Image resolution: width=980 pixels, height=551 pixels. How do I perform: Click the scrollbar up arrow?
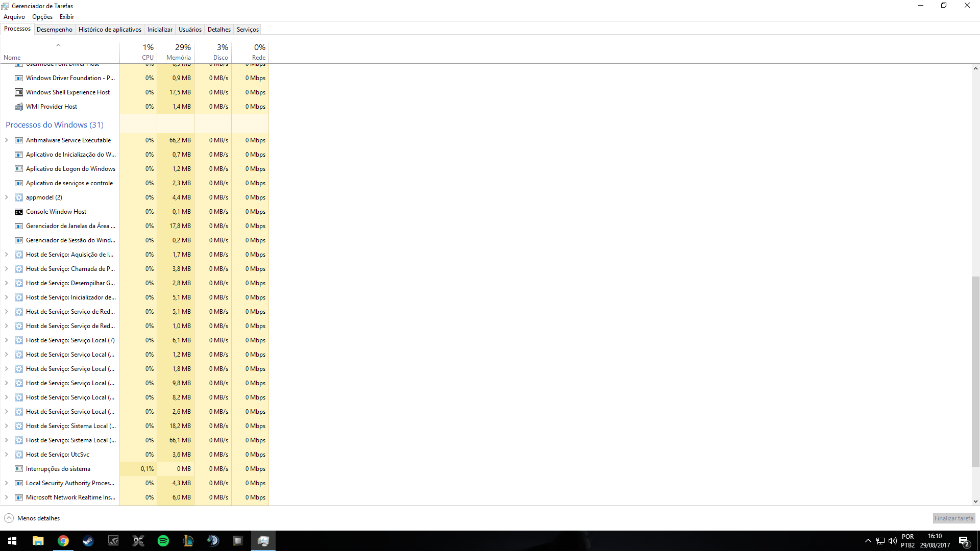coord(975,68)
